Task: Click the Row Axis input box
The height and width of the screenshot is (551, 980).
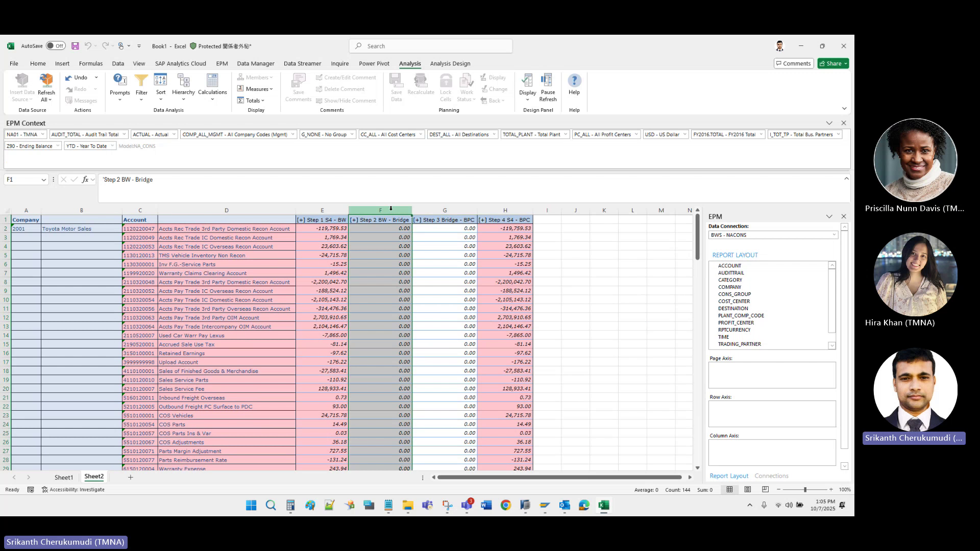Action: (x=771, y=414)
